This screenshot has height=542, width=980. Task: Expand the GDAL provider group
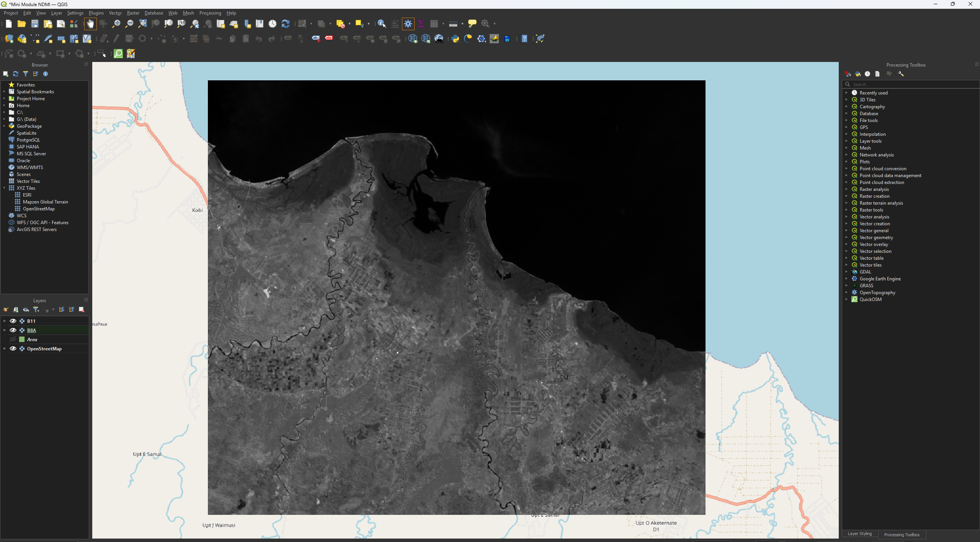(846, 272)
